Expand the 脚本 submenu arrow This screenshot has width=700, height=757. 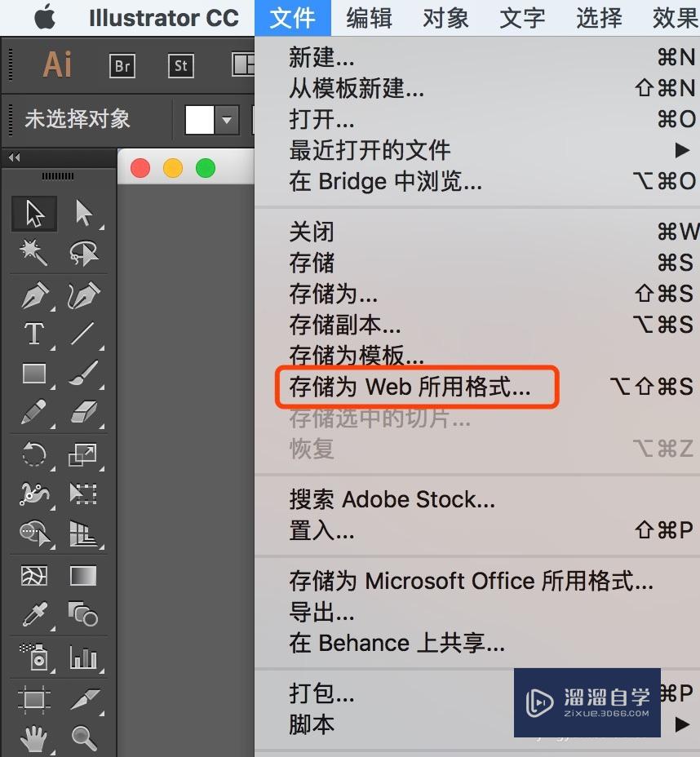point(682,724)
